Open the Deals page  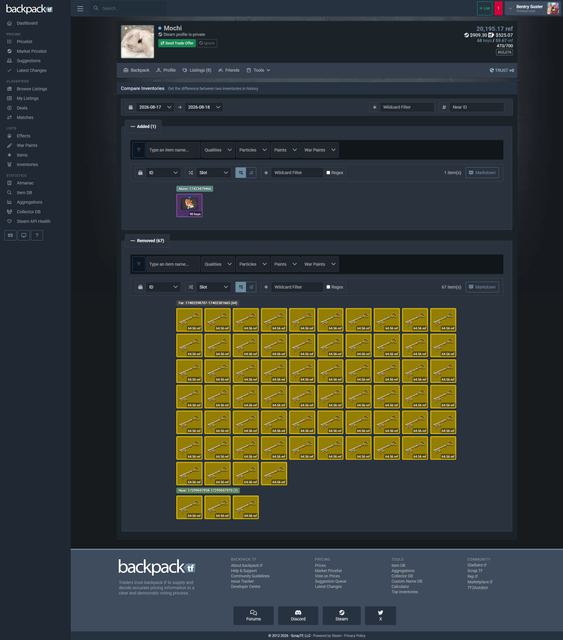[x=22, y=108]
